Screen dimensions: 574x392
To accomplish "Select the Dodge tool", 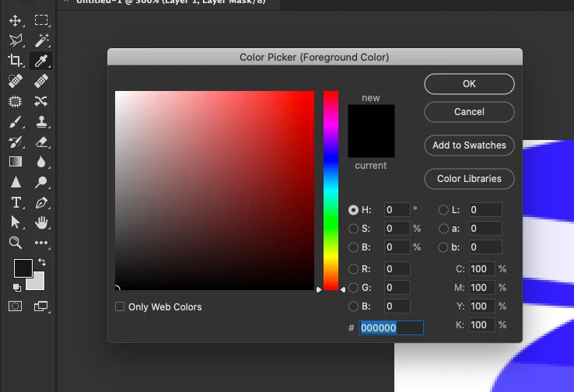I will [40, 182].
